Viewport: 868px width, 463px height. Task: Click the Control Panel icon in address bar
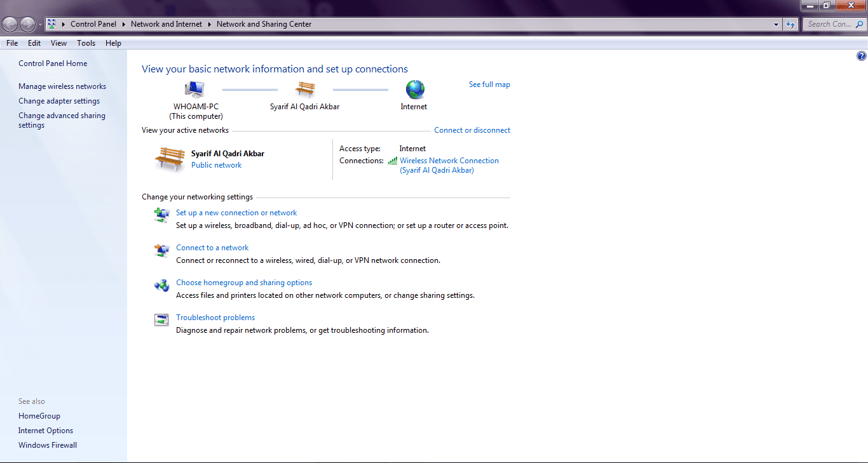pos(52,24)
